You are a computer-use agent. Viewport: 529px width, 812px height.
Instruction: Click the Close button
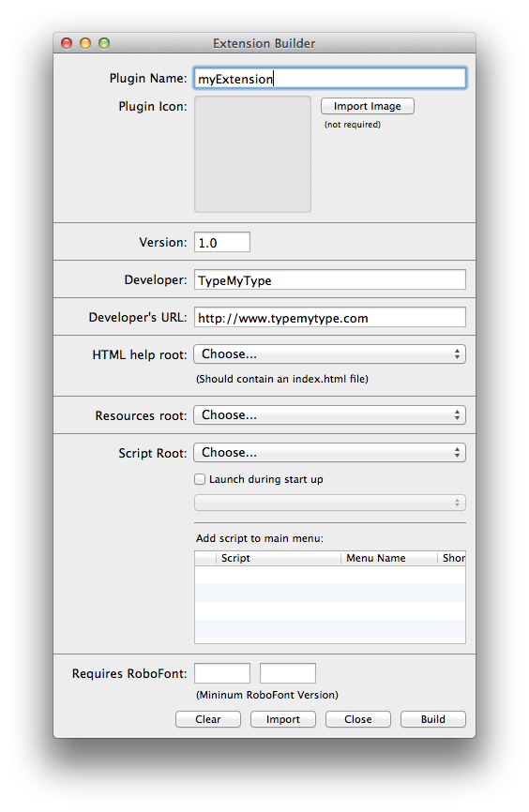(358, 719)
